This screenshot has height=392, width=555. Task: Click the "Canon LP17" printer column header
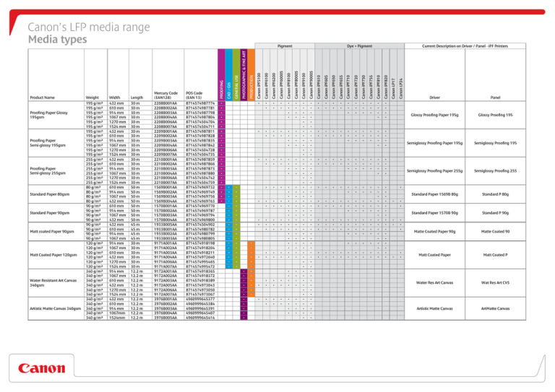pos(393,88)
